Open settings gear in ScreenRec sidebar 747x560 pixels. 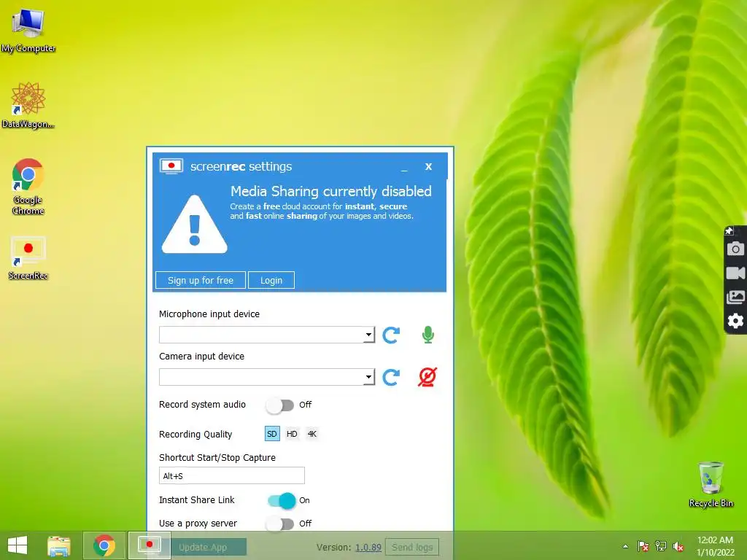click(x=735, y=321)
